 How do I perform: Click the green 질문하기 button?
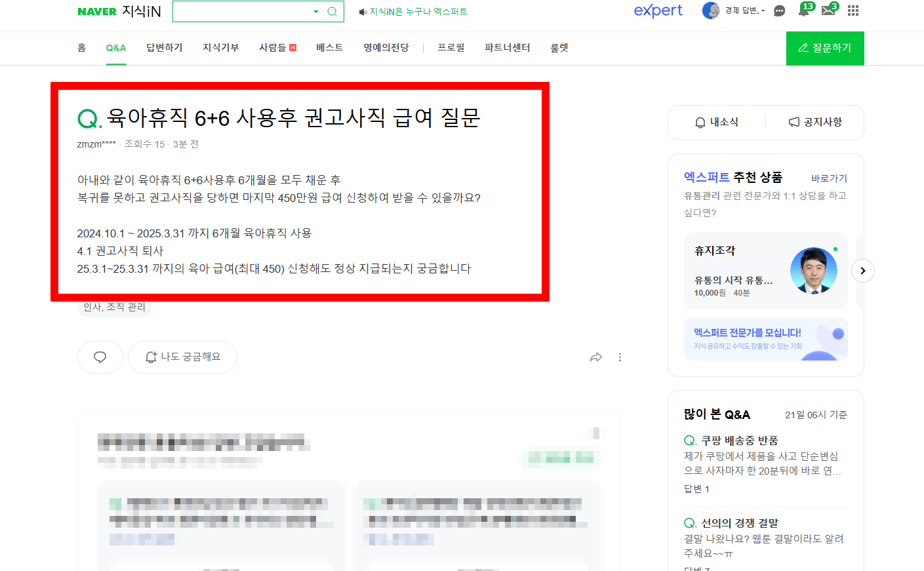pos(825,48)
